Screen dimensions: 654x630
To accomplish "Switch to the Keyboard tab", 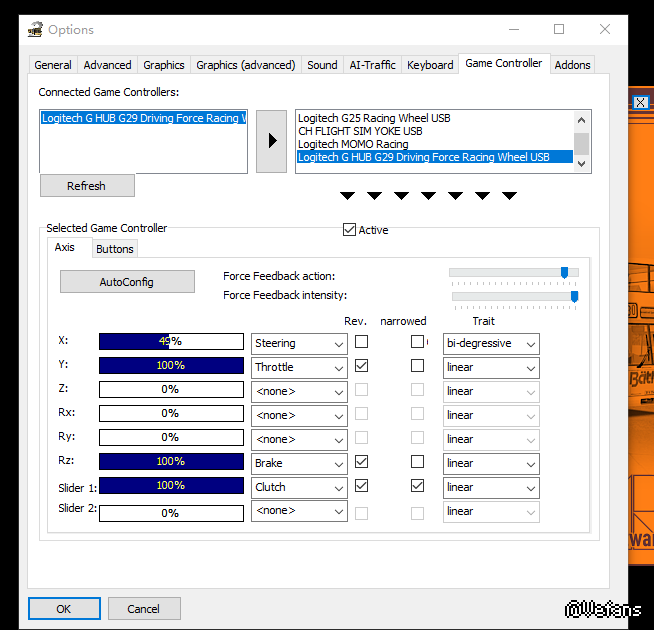I will pyautogui.click(x=430, y=65).
